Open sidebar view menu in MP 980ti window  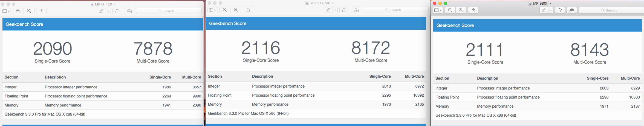coord(438,10)
